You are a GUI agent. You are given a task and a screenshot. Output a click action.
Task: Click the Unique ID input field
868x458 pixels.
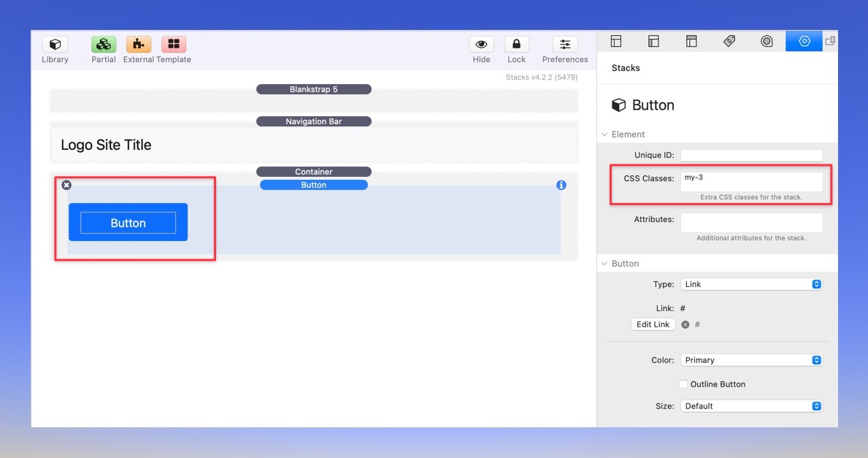pos(751,155)
